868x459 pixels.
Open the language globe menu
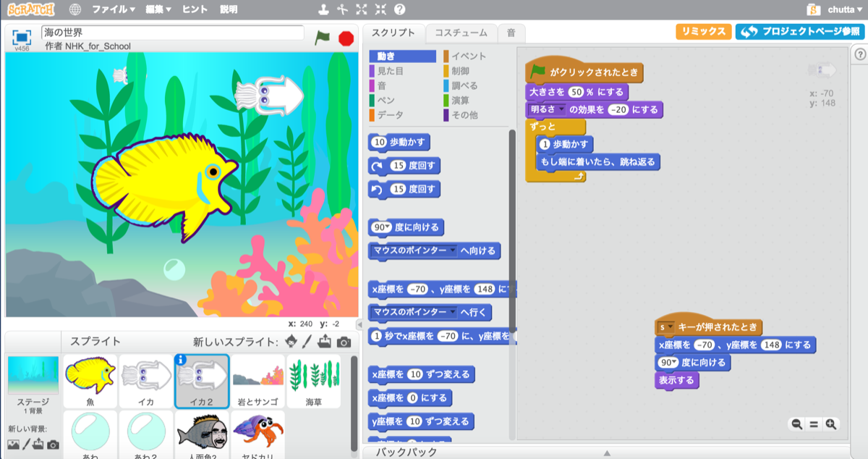point(75,9)
